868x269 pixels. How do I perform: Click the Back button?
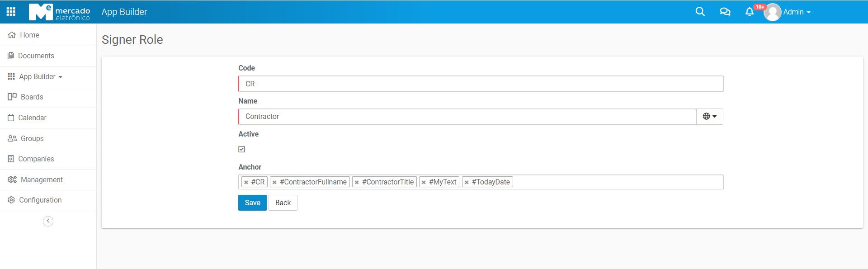pyautogui.click(x=283, y=203)
